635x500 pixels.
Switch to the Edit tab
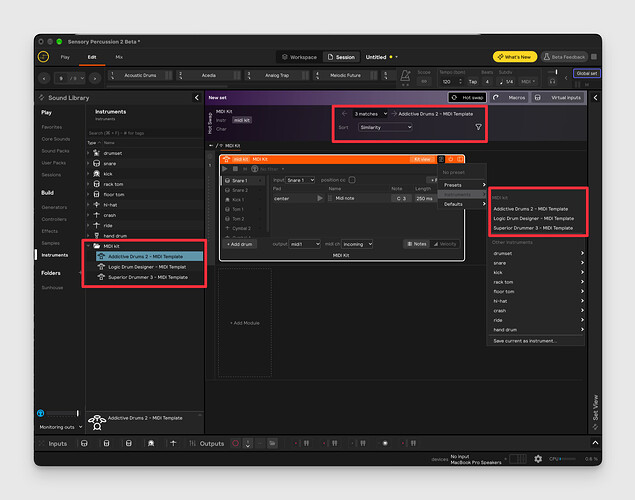pos(92,57)
